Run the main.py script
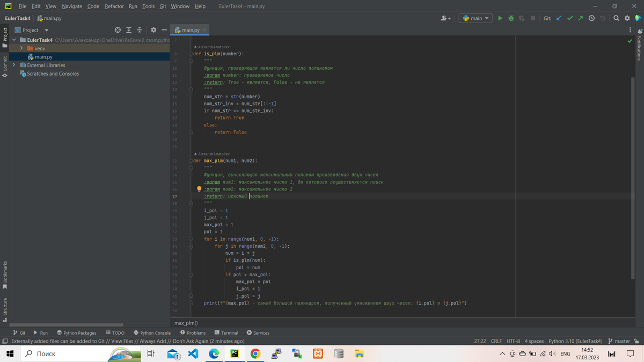644x362 pixels. coord(499,18)
